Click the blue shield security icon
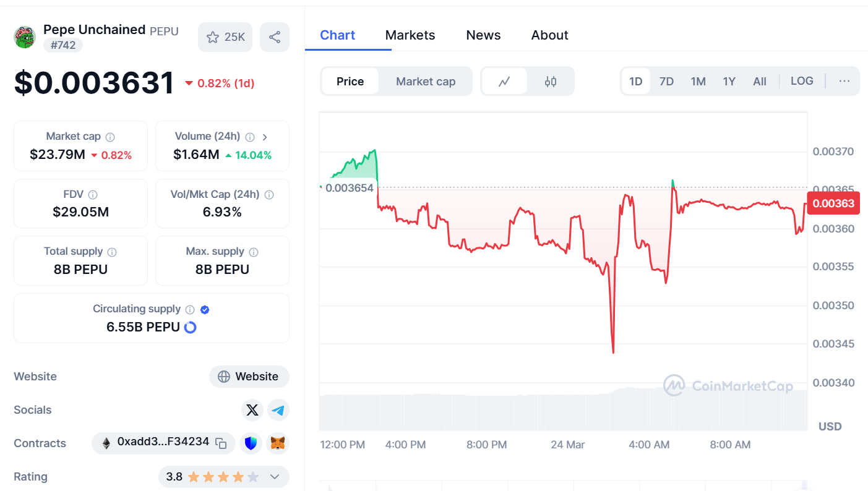 coord(251,443)
